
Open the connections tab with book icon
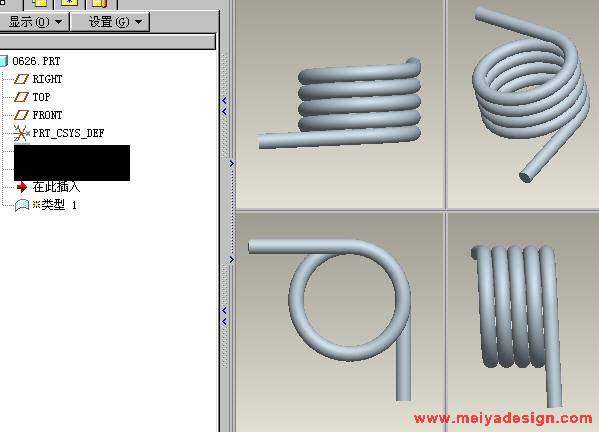tap(100, 3)
